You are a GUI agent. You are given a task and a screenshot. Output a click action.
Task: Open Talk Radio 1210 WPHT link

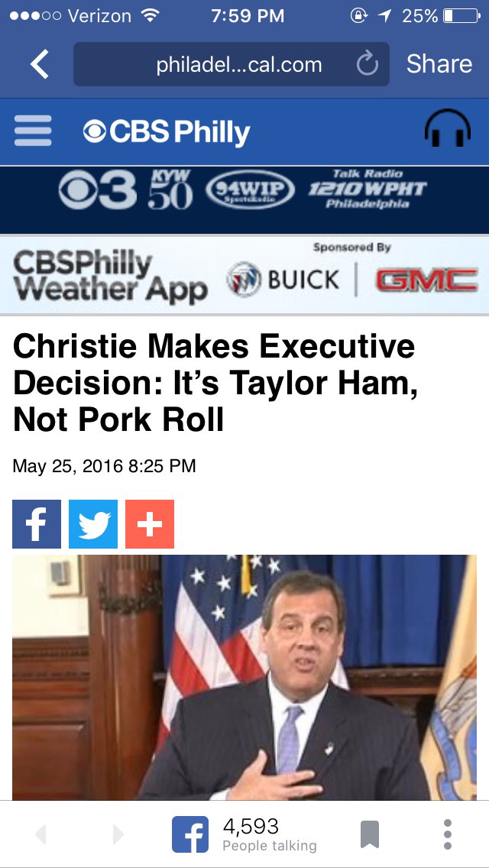click(x=368, y=189)
